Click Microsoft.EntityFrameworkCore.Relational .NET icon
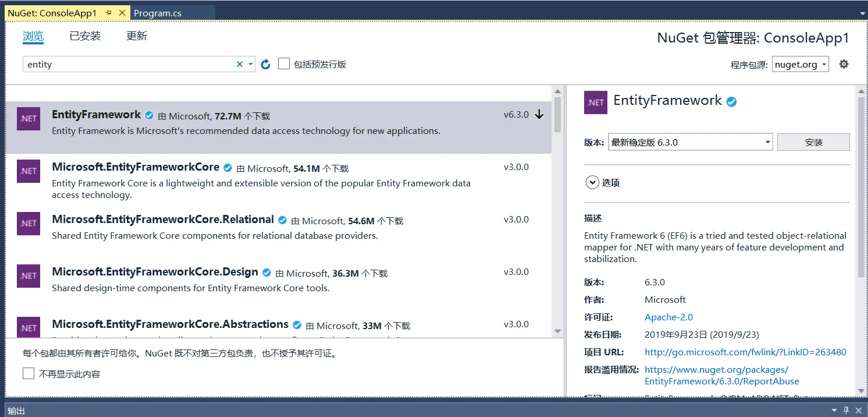This screenshot has height=417, width=868. point(29,224)
